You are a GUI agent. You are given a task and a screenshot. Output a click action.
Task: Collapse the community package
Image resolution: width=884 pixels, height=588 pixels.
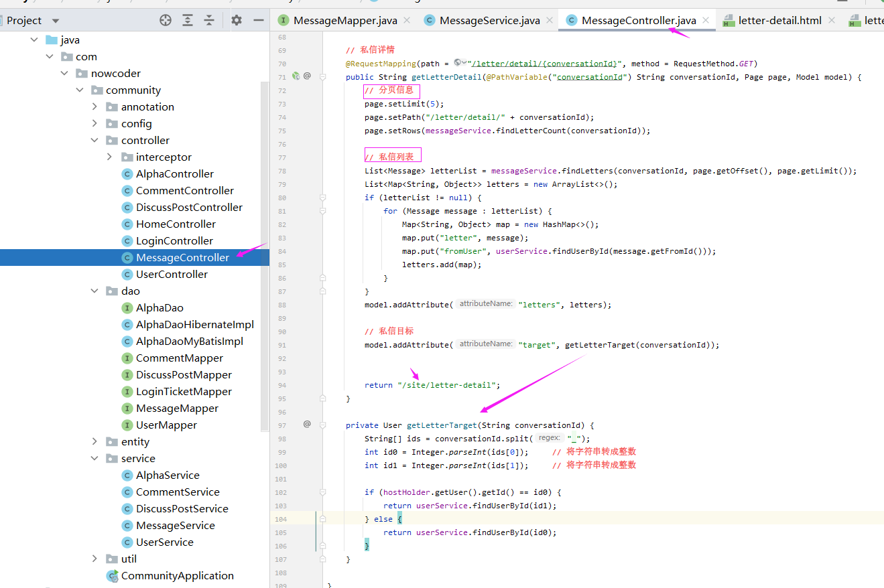[x=79, y=90]
